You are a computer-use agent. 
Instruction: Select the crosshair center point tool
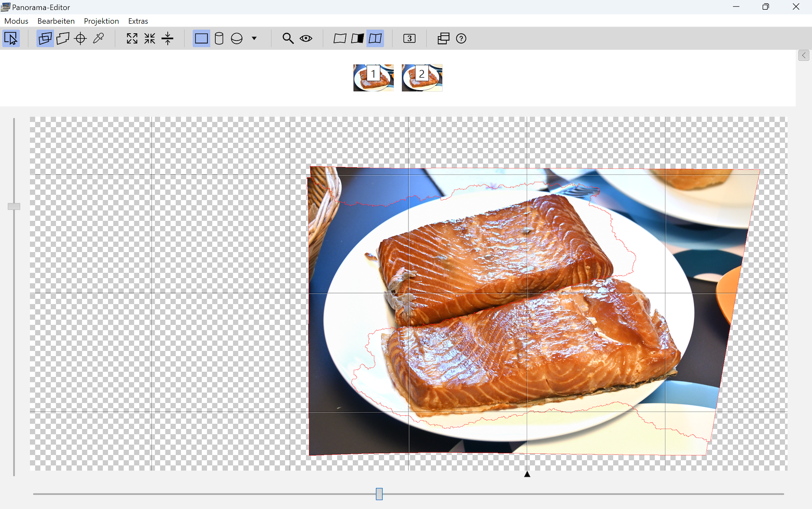tap(80, 39)
